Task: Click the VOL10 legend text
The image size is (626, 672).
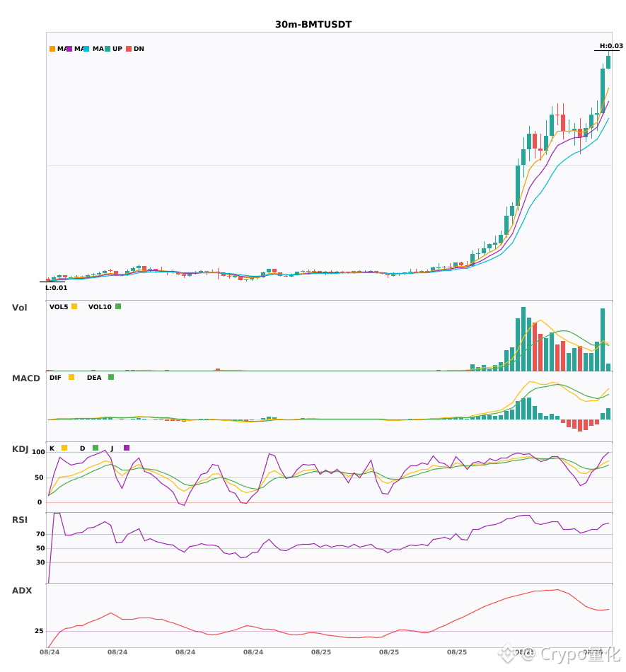Action: point(100,307)
